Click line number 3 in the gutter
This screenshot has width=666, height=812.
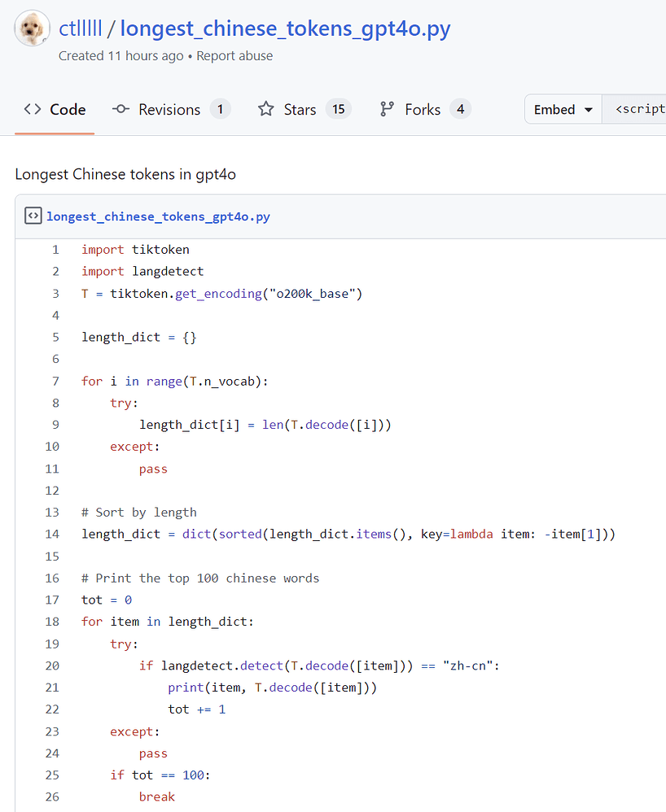(55, 294)
